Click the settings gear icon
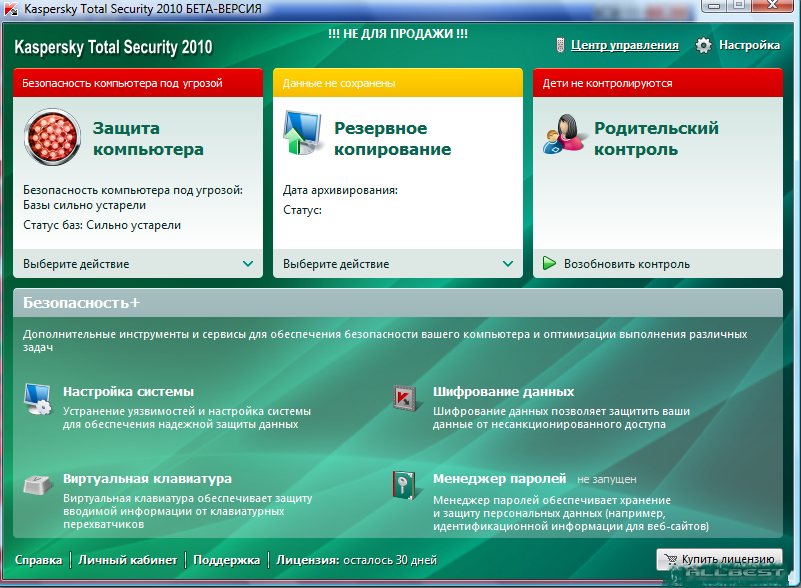801x588 pixels. click(x=703, y=45)
